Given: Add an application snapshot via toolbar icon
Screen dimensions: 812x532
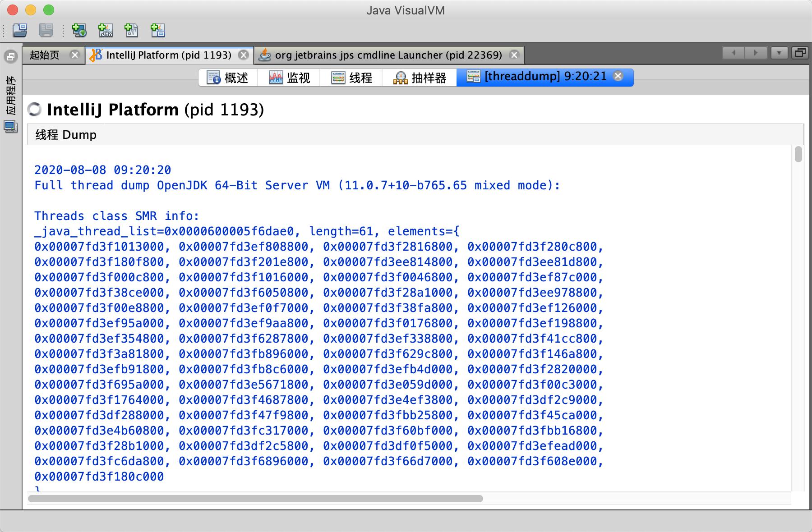Looking at the screenshot, I should click(158, 30).
